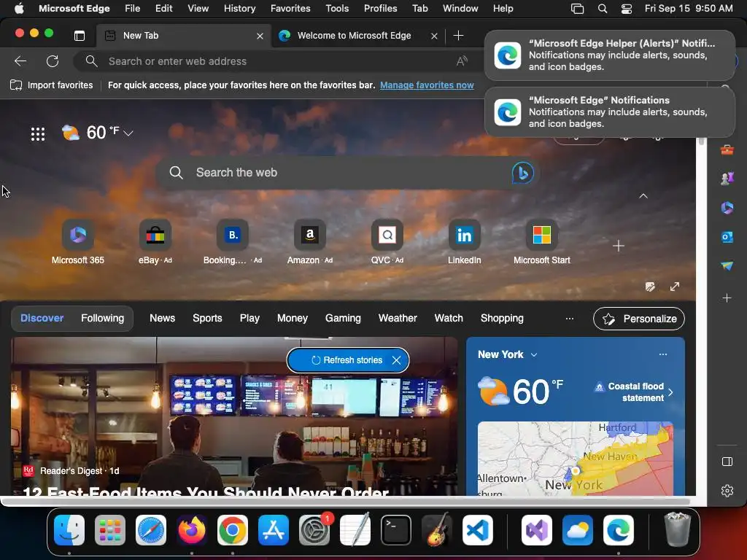
Task: Open the Edge Helper (Alerts) notification
Action: tap(610, 55)
